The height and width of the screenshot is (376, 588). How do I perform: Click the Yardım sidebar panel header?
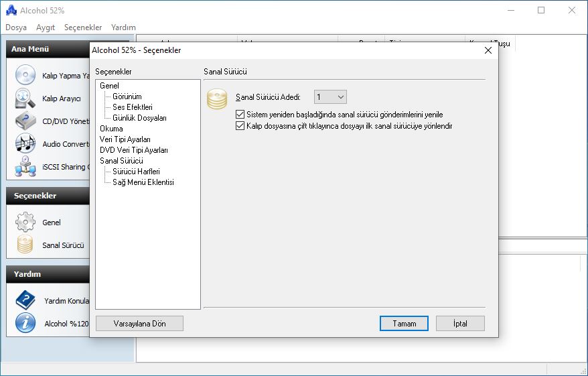click(x=48, y=274)
